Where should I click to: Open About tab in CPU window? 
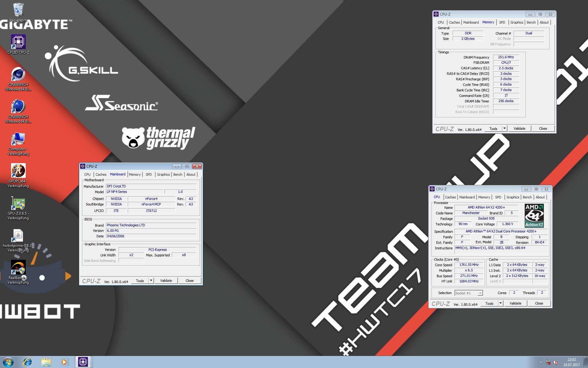pyautogui.click(x=540, y=197)
